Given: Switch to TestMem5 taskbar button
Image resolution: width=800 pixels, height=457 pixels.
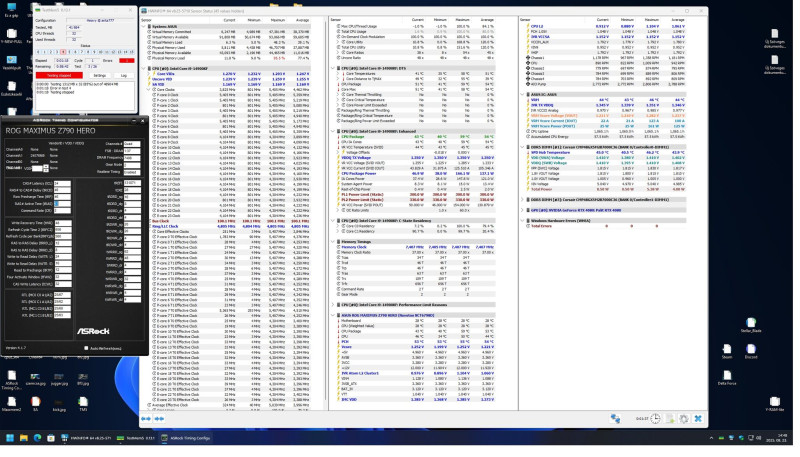Looking at the screenshot, I should coord(136,438).
